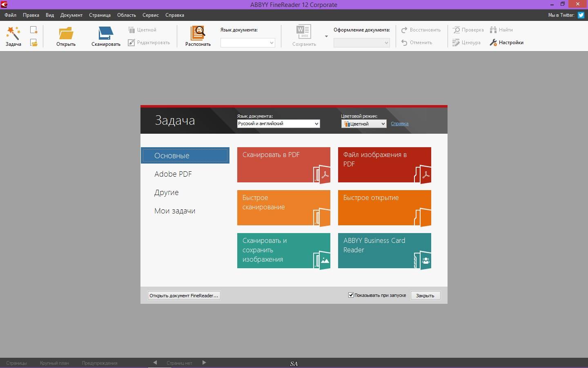
Task: Open the Справка menu
Action: pos(175,15)
